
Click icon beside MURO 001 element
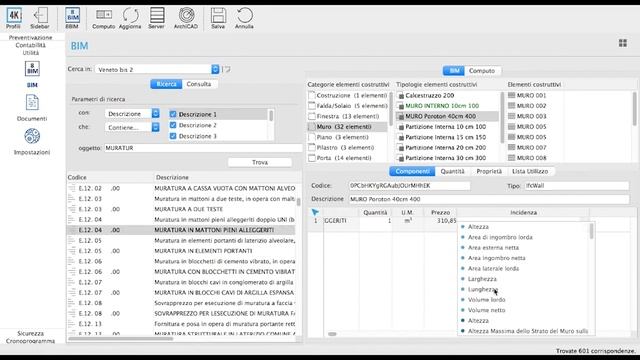click(x=511, y=95)
